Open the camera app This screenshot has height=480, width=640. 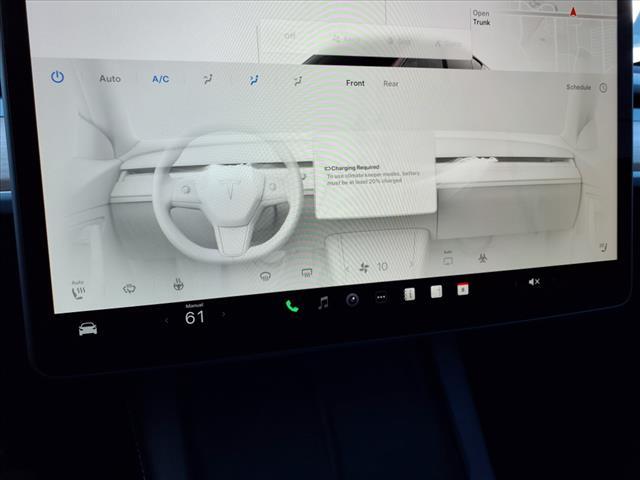[x=352, y=300]
